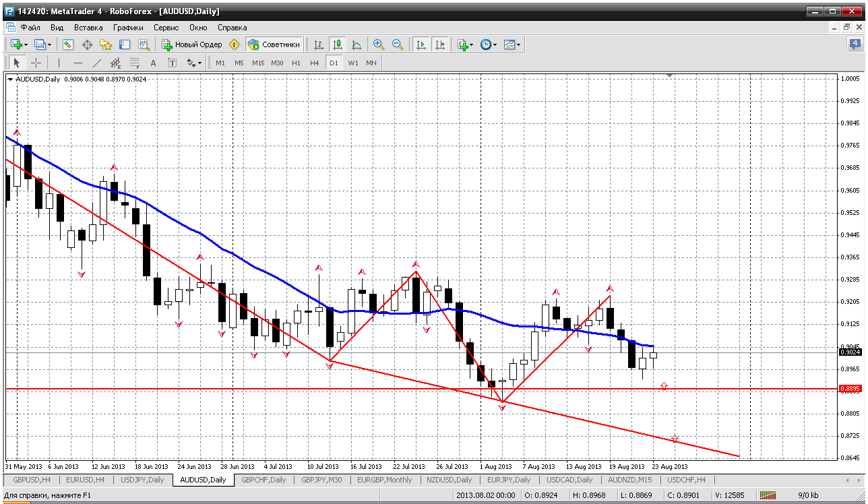Zoom in on the chart
868x504 pixels.
pos(379,44)
